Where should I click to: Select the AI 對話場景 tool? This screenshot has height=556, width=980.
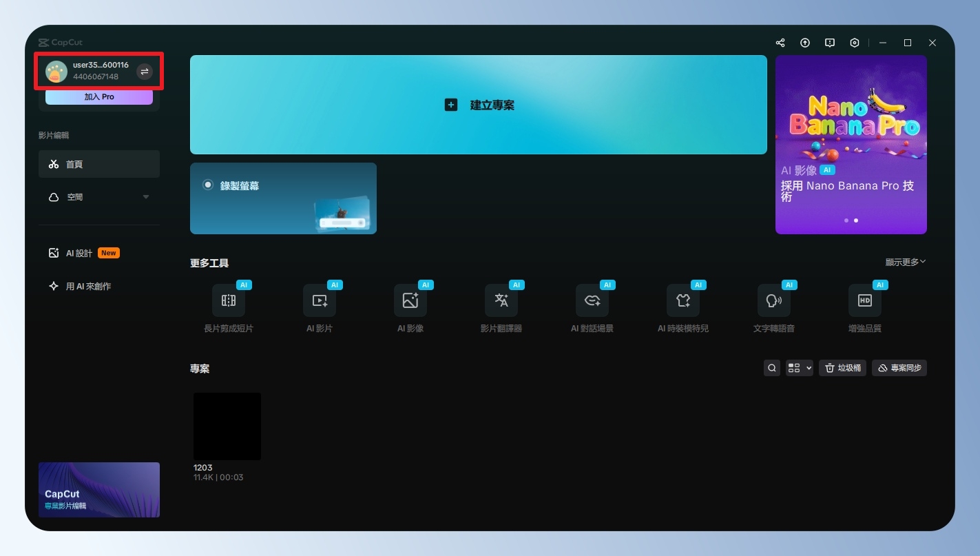pos(592,300)
